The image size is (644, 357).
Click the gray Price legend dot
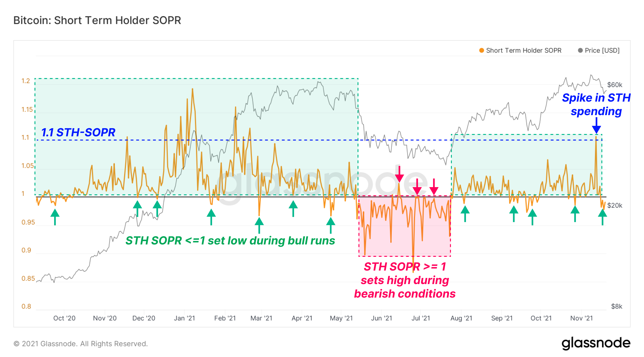tap(580, 51)
